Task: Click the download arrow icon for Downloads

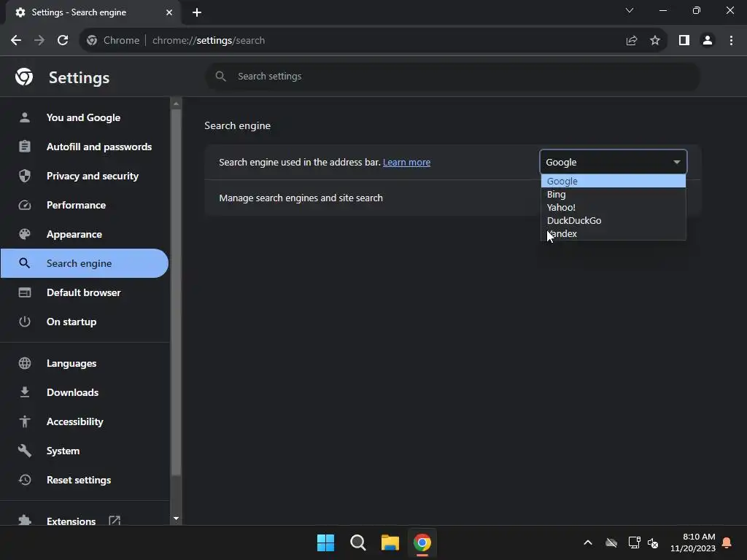Action: tap(25, 392)
